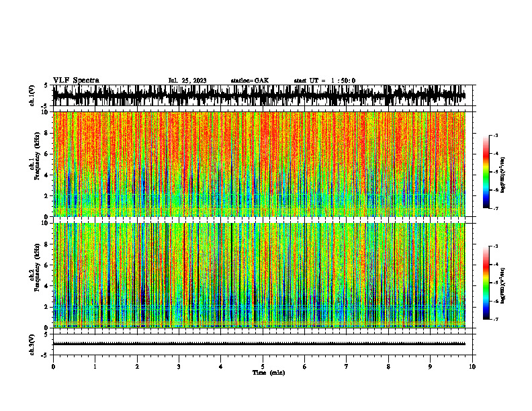Click time axis tick label "3"
The height and width of the screenshot is (411, 532).
click(x=179, y=367)
